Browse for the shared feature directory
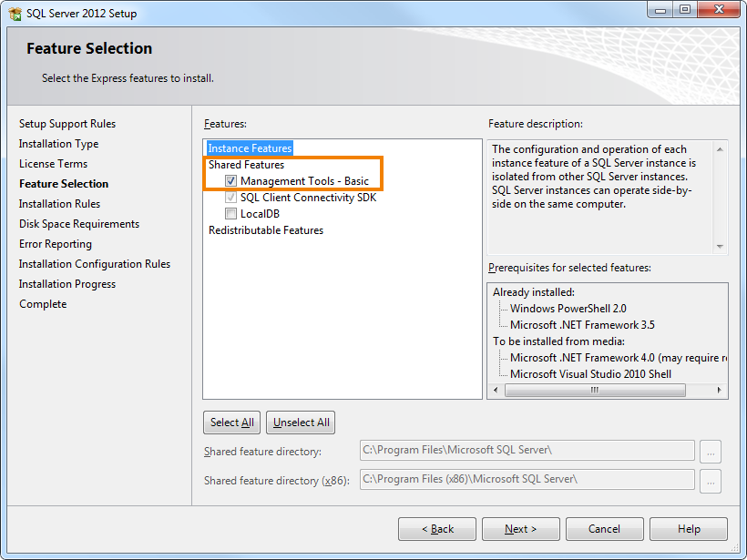Viewport: 747px width, 560px height. [x=710, y=452]
